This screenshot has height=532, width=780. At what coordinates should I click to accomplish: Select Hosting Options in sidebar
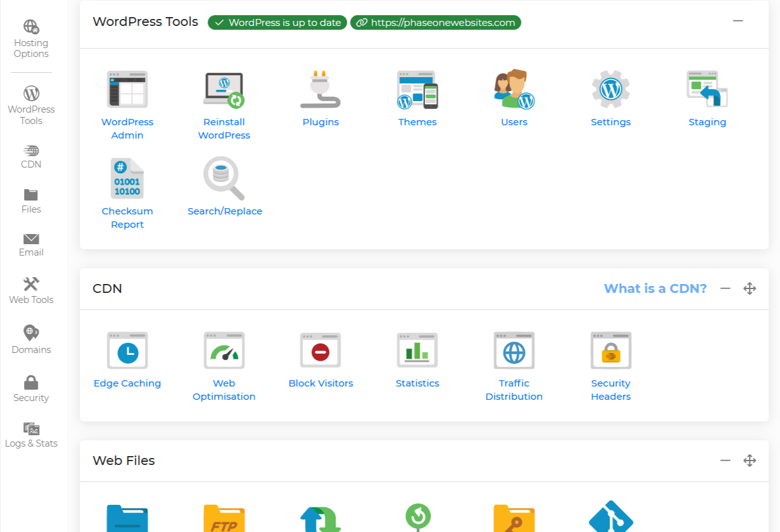pos(31,39)
